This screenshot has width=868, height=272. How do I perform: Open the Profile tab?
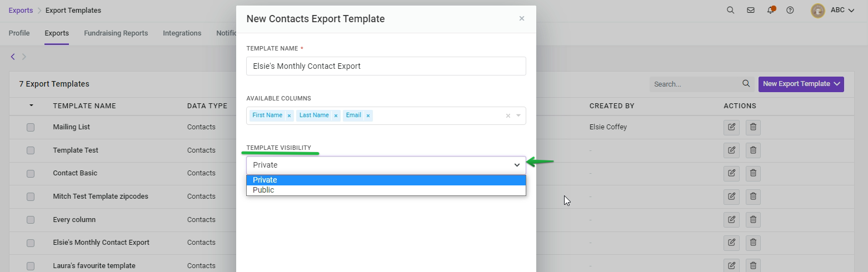tap(19, 33)
